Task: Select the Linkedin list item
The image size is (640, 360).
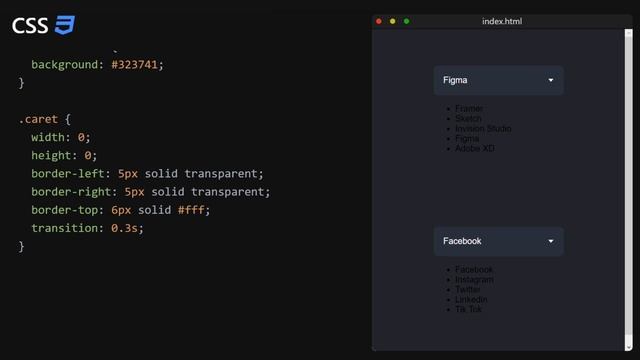Action: [471, 299]
